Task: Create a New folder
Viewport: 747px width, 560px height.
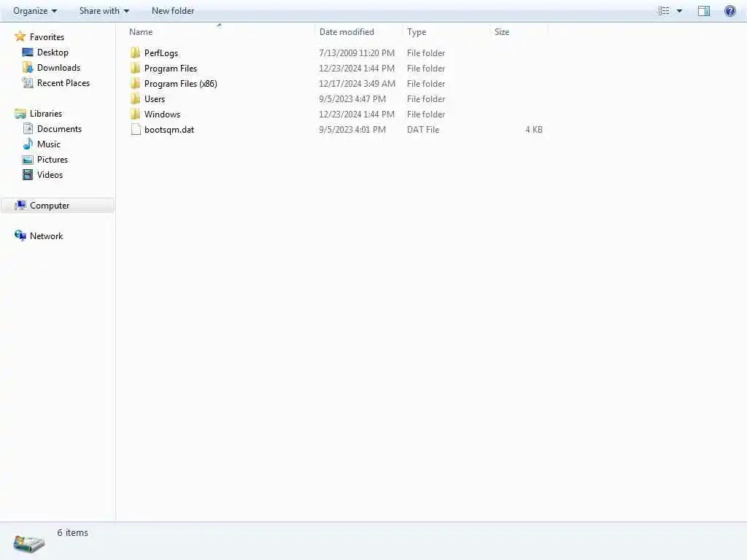Action: tap(172, 10)
